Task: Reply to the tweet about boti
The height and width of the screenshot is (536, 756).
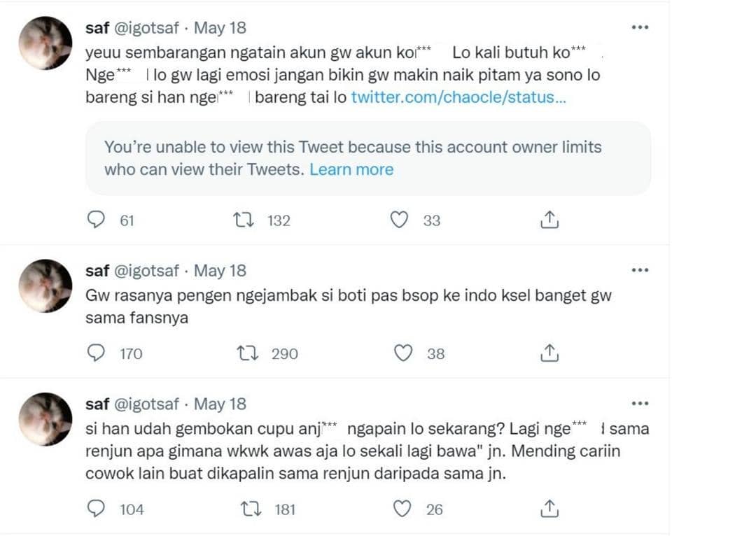Action: 97,353
